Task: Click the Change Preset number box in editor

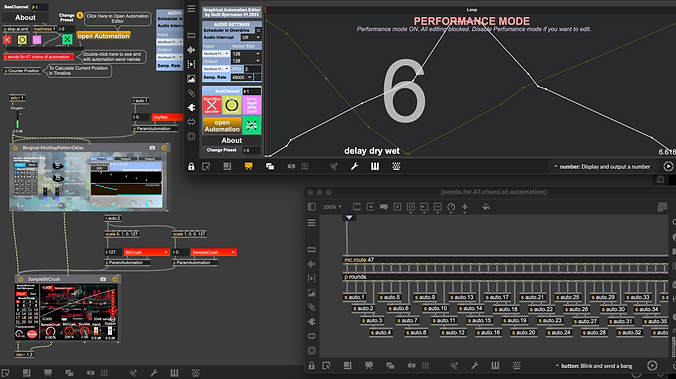Action: coord(251,150)
